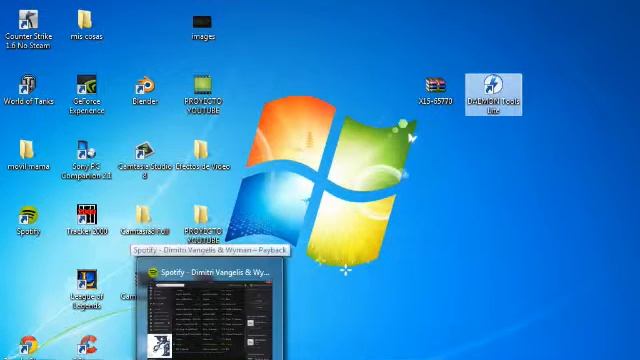Select the Blender shortcut icon

click(x=145, y=90)
